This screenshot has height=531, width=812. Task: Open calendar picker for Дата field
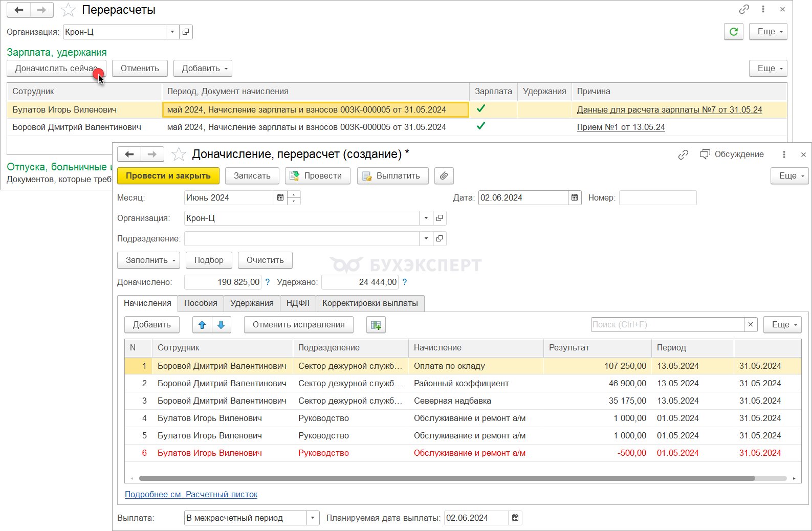575,198
